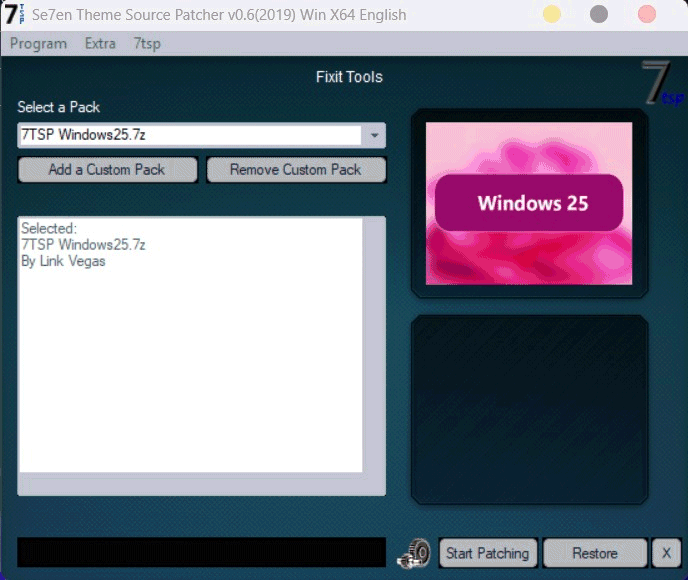Screen dimensions: 688x580
Task: Click the Windows 25 preview thumbnail
Action: pos(529,204)
